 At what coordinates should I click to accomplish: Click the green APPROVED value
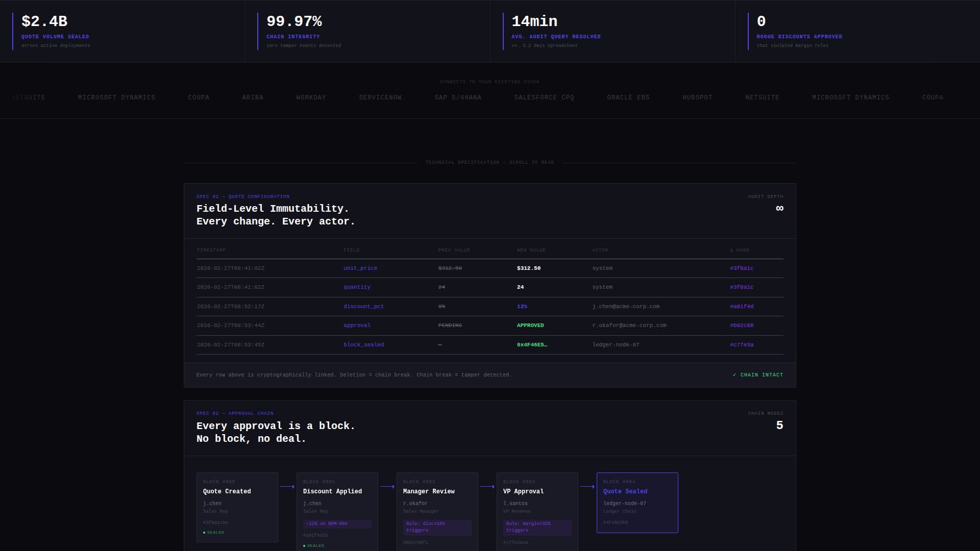(x=530, y=325)
